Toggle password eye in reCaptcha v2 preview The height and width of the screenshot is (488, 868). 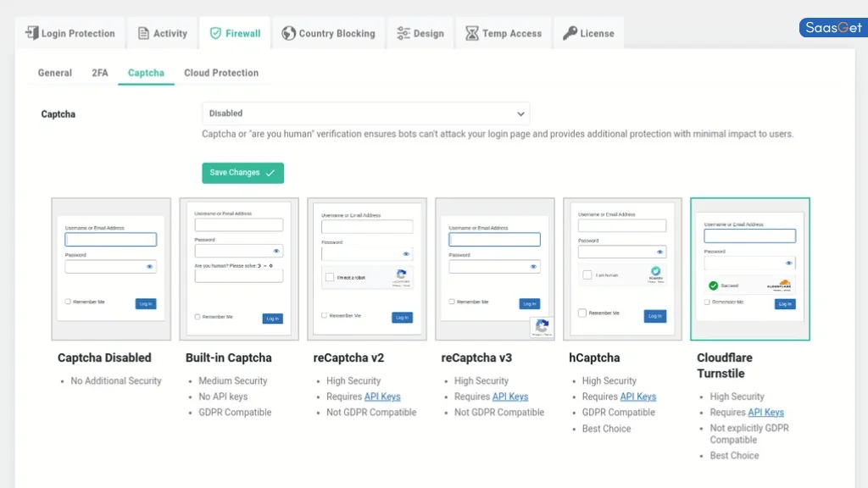[x=406, y=254]
